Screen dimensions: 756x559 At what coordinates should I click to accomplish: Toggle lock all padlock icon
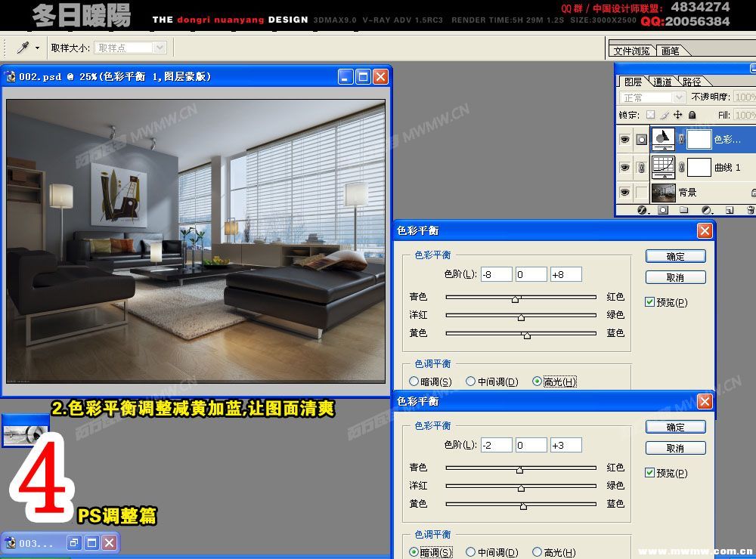[692, 115]
